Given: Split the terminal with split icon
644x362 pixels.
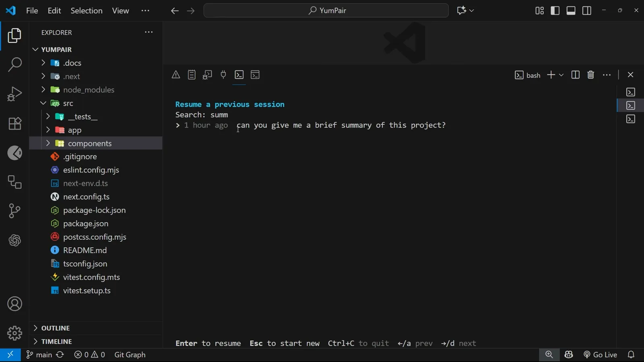Looking at the screenshot, I should coord(575,75).
